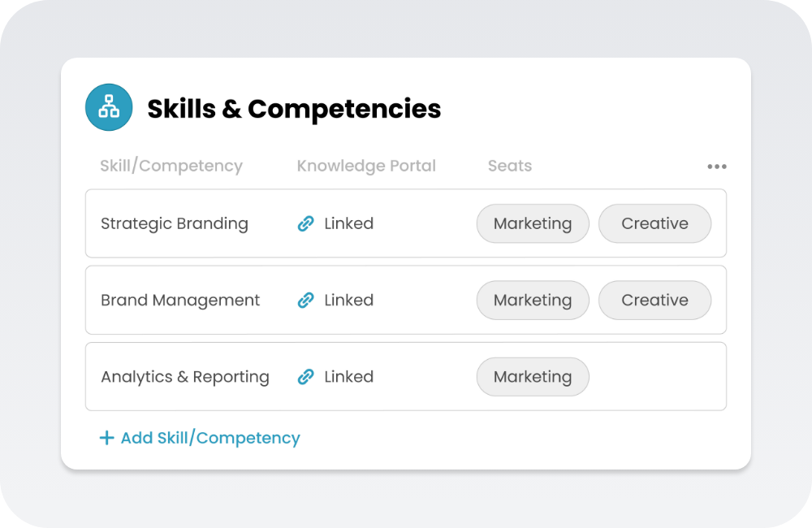Click the plus icon to add skill
Viewport: 812px width, 528px height.
coord(106,439)
